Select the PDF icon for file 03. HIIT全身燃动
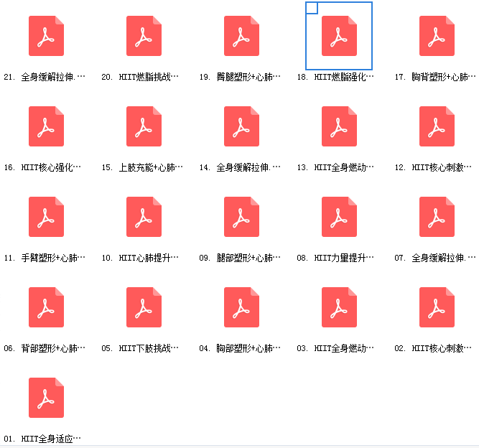Image resolution: width=479 pixels, height=448 pixels. [x=339, y=307]
